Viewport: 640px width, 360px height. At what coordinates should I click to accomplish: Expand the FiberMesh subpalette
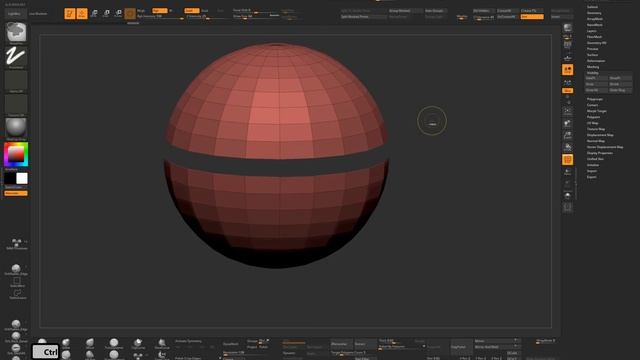tap(595, 37)
